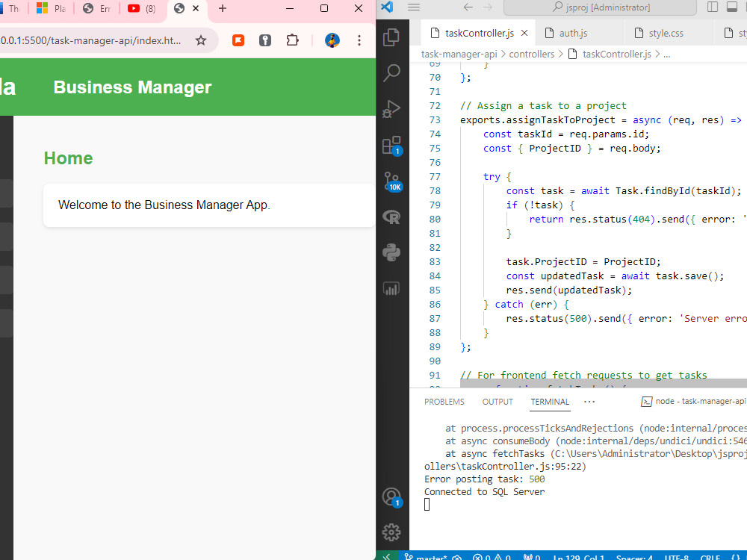Click the ports forwarded indicator showing 0
Image resolution: width=747 pixels, height=560 pixels.
(532, 557)
